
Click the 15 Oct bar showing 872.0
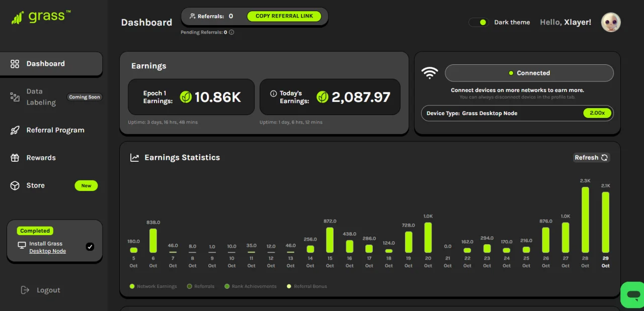tap(330, 240)
